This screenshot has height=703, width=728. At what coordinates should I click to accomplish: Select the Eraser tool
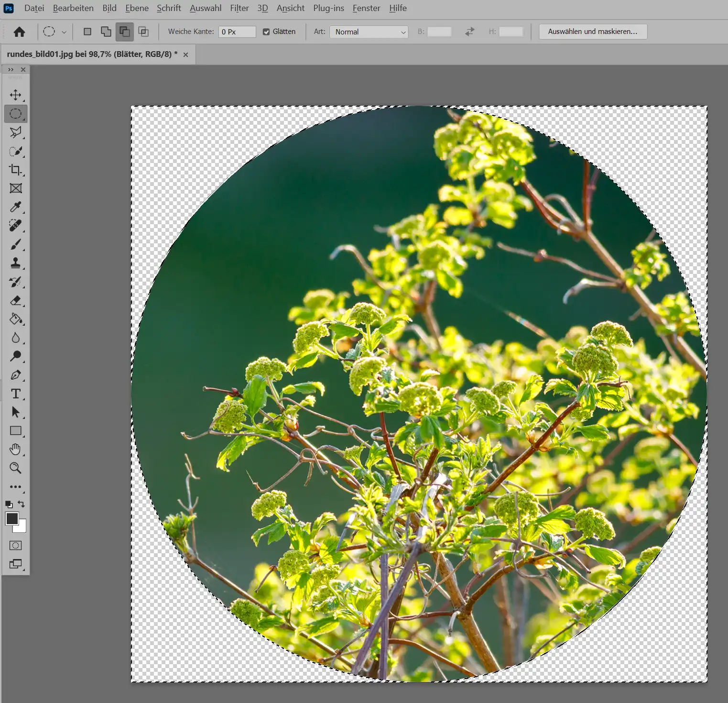click(16, 300)
